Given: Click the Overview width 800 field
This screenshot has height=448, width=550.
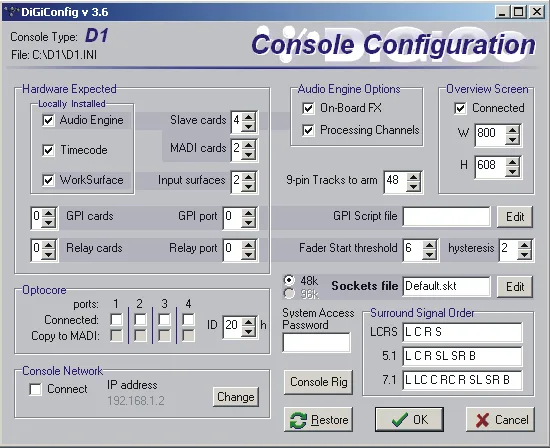Looking at the screenshot, I should click(x=491, y=135).
